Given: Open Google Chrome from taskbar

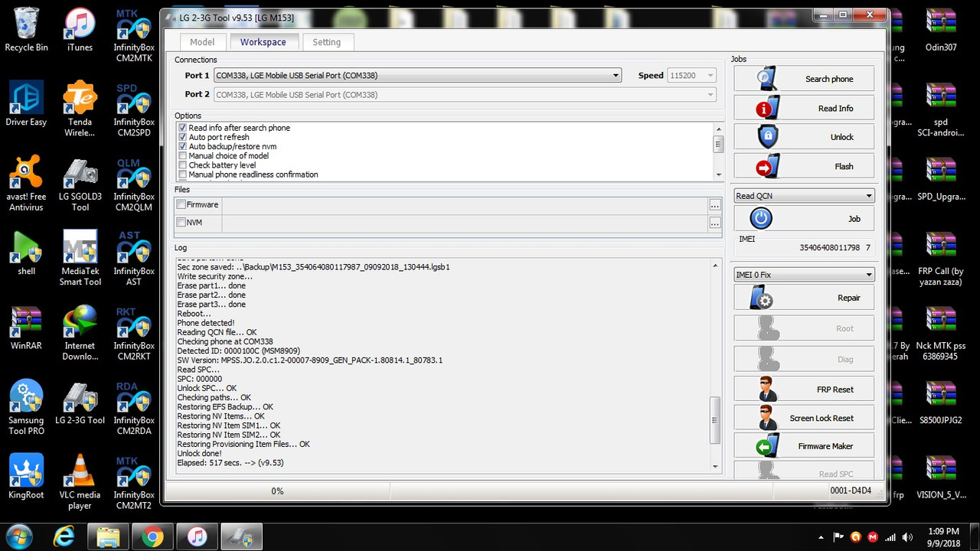Looking at the screenshot, I should [x=152, y=536].
